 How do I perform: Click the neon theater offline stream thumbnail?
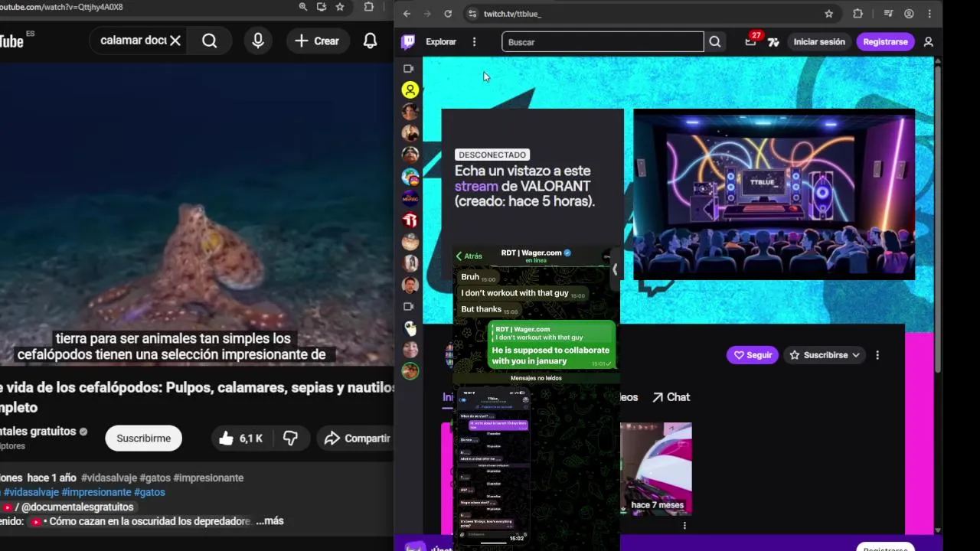coord(774,194)
